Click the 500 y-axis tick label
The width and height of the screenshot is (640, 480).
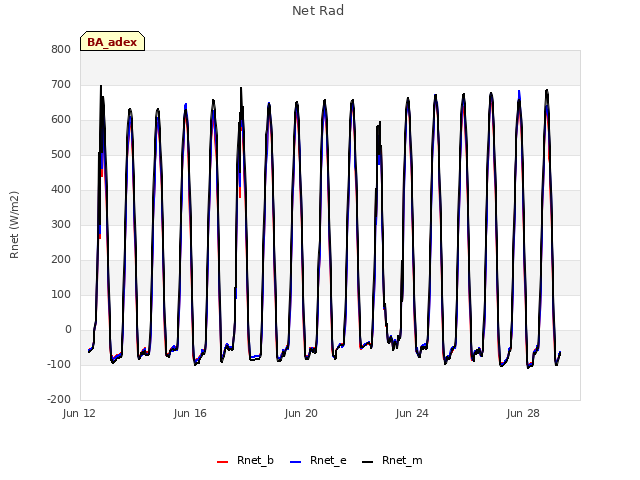pos(61,155)
